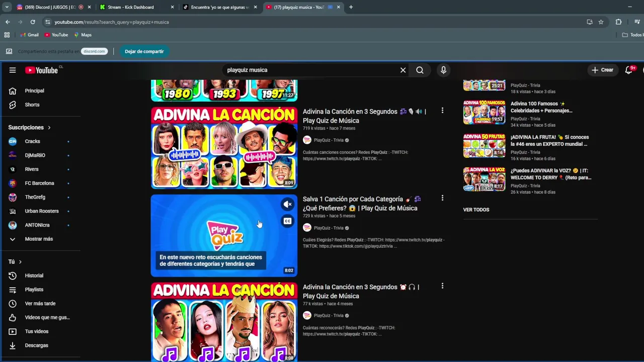Open Adivina 100 Famosos thumbnail
This screenshot has width=644, height=362.
pyautogui.click(x=484, y=112)
